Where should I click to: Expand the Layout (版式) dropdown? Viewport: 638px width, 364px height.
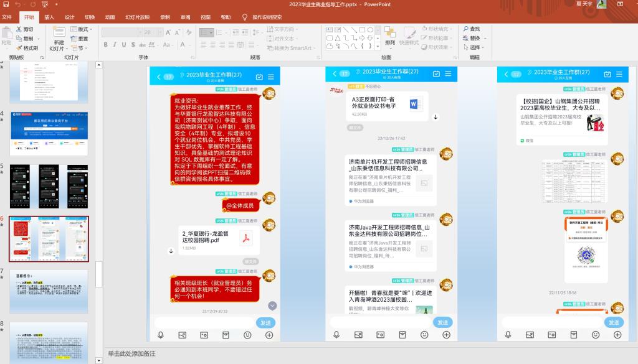(x=82, y=29)
